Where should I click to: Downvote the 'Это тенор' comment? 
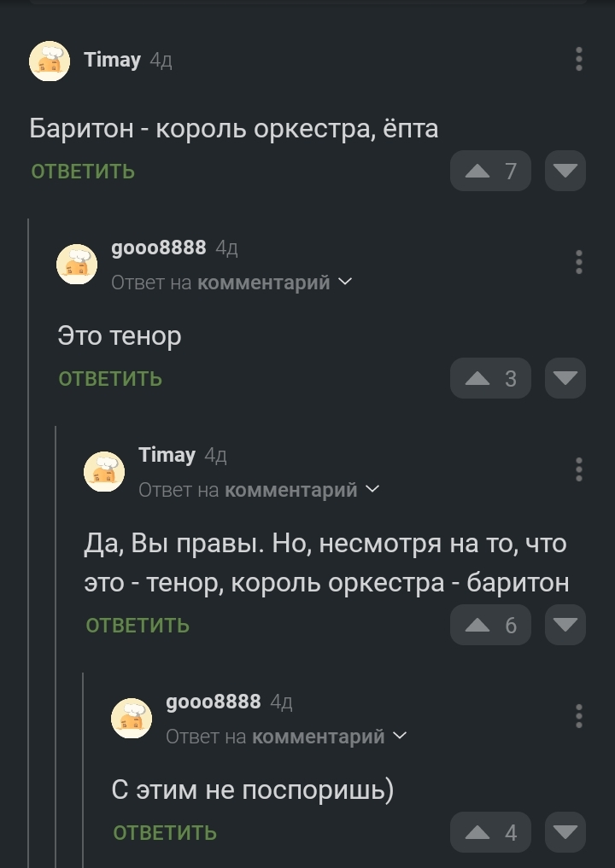565,378
